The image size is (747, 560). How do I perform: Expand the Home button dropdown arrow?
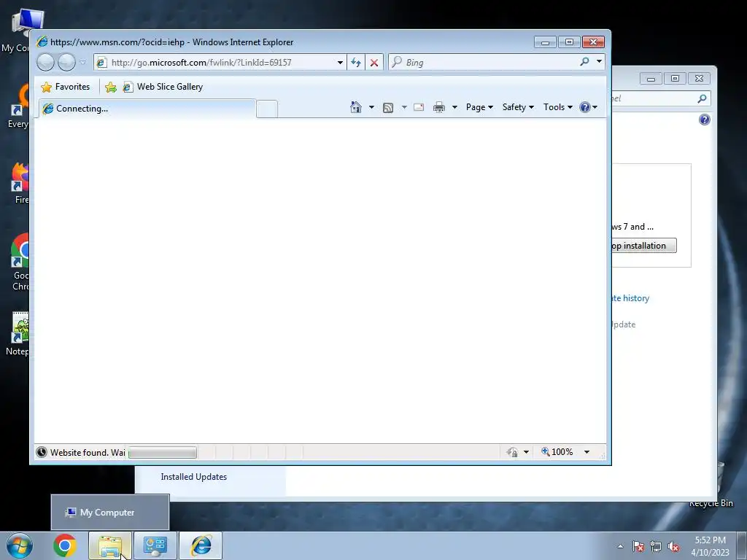[371, 107]
